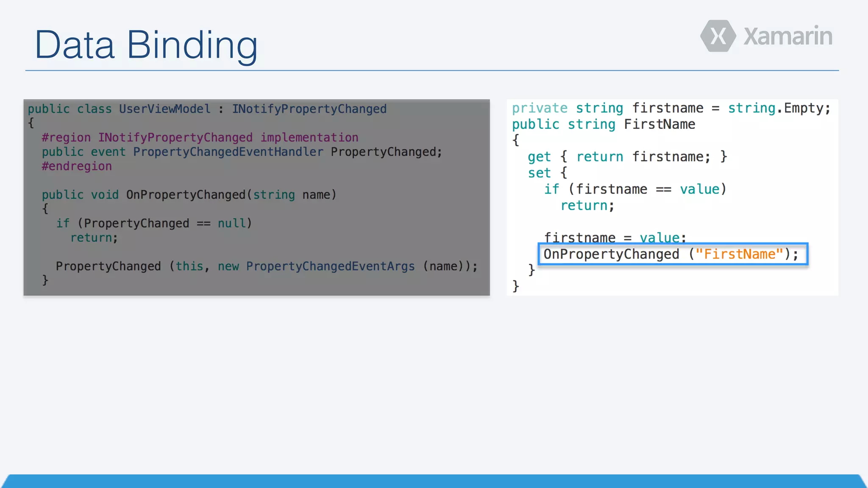Click 'if (firstname == value)' line
This screenshot has width=868, height=488.
click(636, 189)
